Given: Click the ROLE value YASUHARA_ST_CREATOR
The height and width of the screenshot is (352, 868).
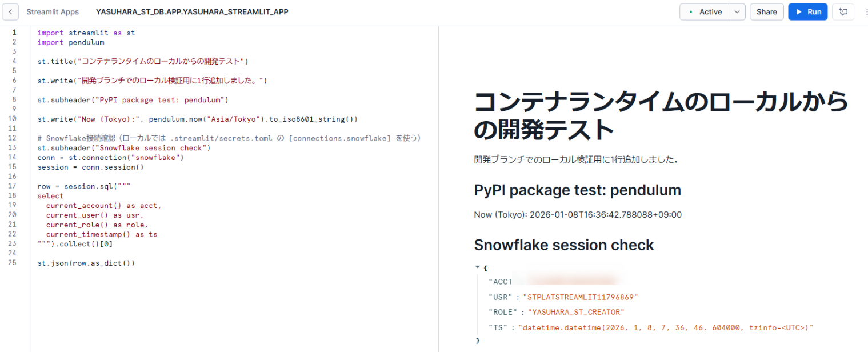Looking at the screenshot, I should 576,312.
